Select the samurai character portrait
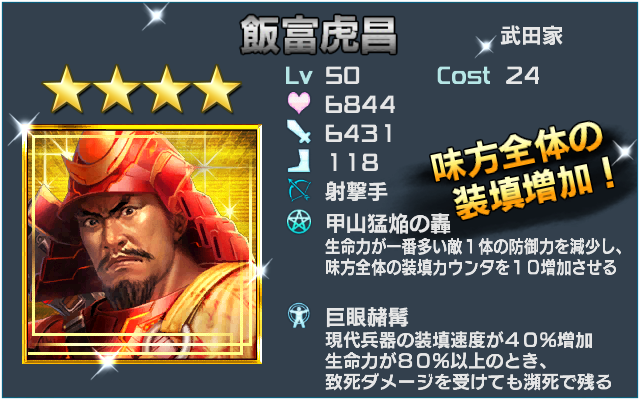The width and height of the screenshot is (640, 400). coord(142,244)
